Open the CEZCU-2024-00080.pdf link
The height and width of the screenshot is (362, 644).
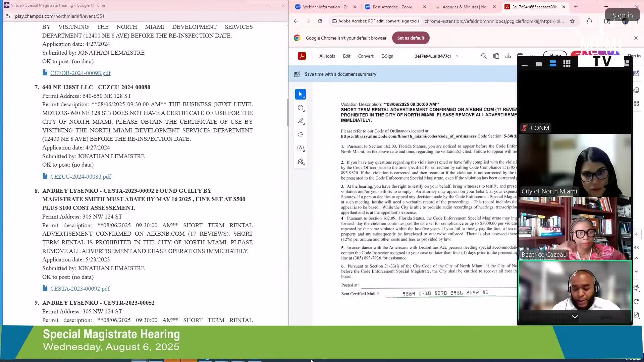coord(80,177)
